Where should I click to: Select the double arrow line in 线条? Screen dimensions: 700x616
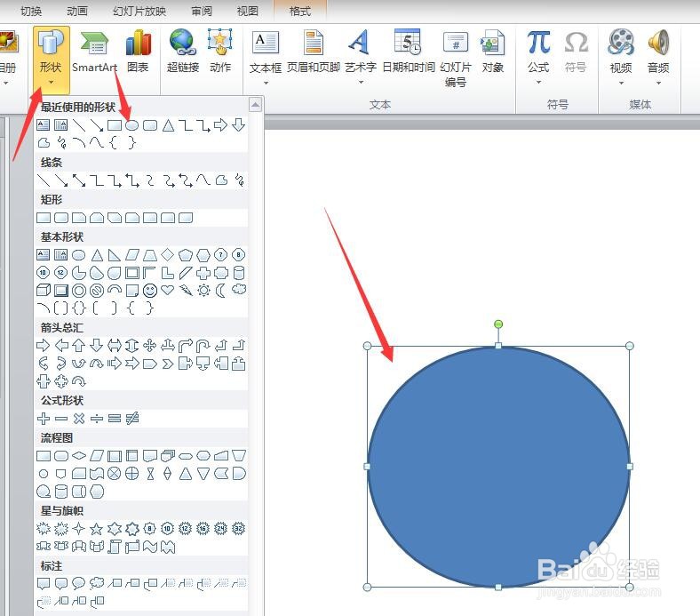[79, 180]
